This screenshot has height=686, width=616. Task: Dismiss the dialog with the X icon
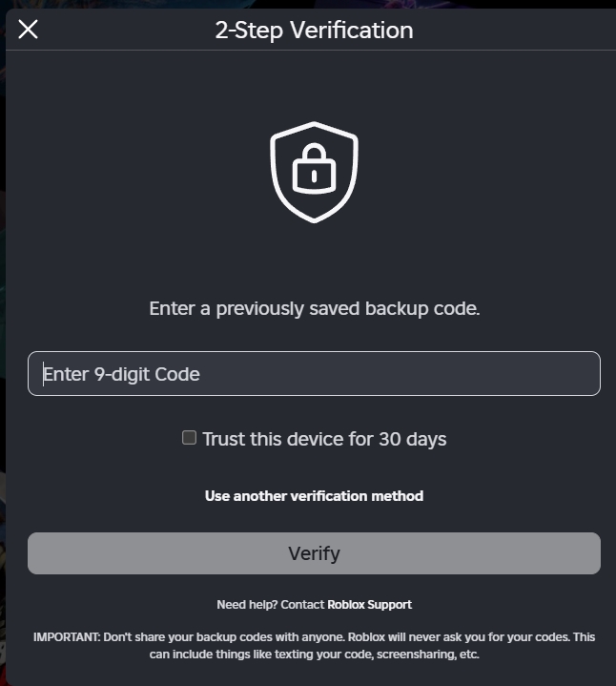(29, 30)
